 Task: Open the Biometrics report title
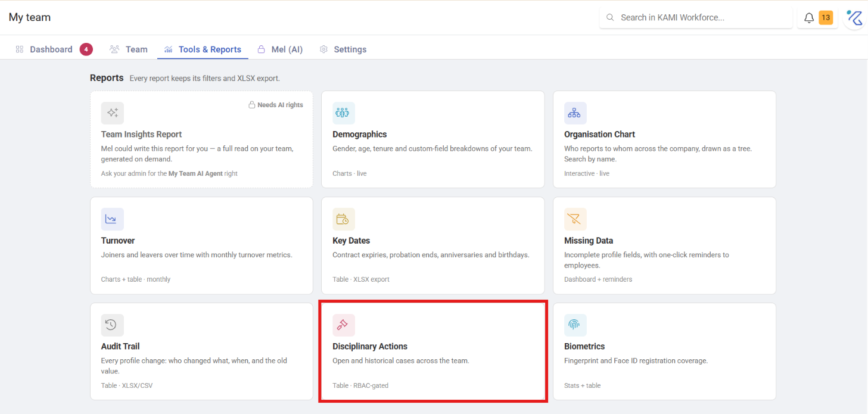584,347
